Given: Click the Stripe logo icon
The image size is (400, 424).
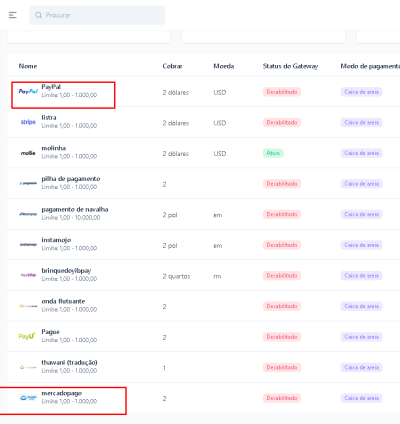Looking at the screenshot, I should tap(28, 122).
